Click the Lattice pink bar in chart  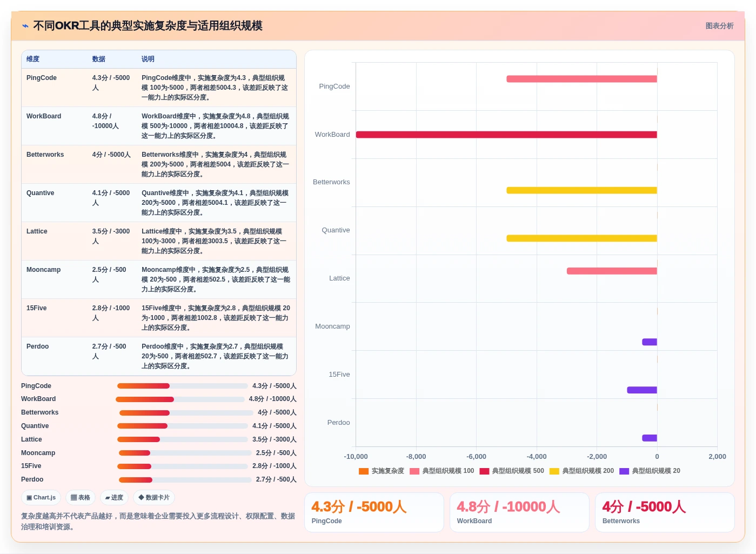click(612, 271)
